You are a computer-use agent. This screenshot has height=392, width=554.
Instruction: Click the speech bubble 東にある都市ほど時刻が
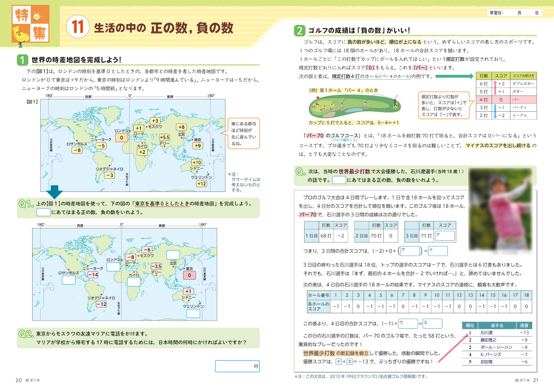[x=243, y=133]
